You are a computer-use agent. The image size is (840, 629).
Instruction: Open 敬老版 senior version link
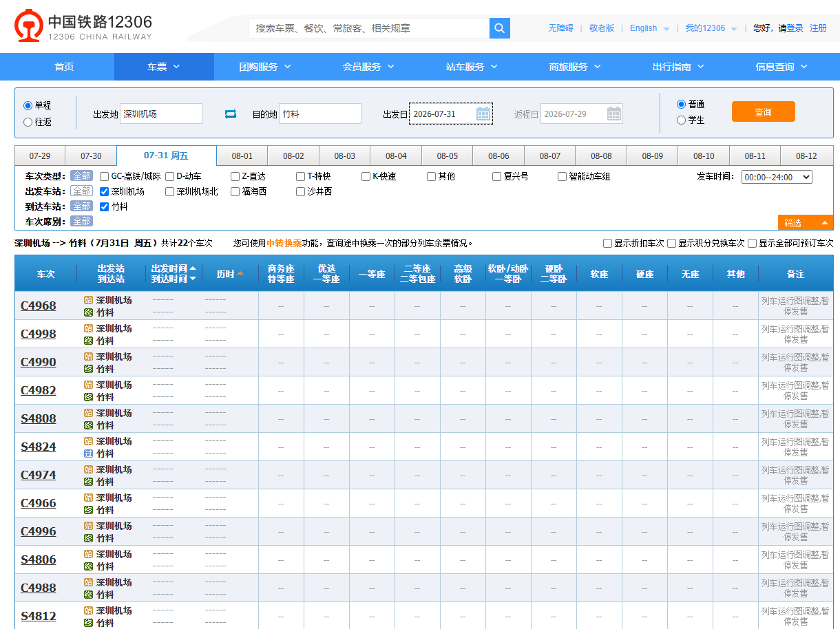[x=601, y=28]
